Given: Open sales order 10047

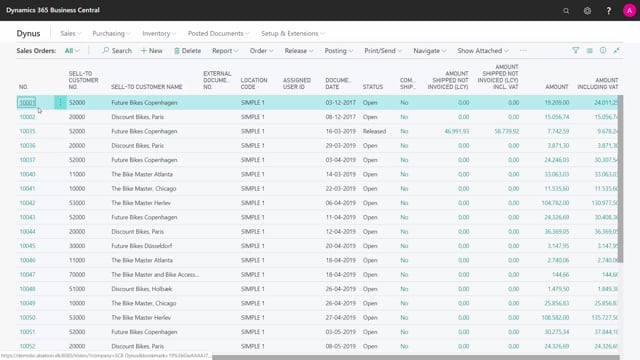Looking at the screenshot, I should 27,275.
